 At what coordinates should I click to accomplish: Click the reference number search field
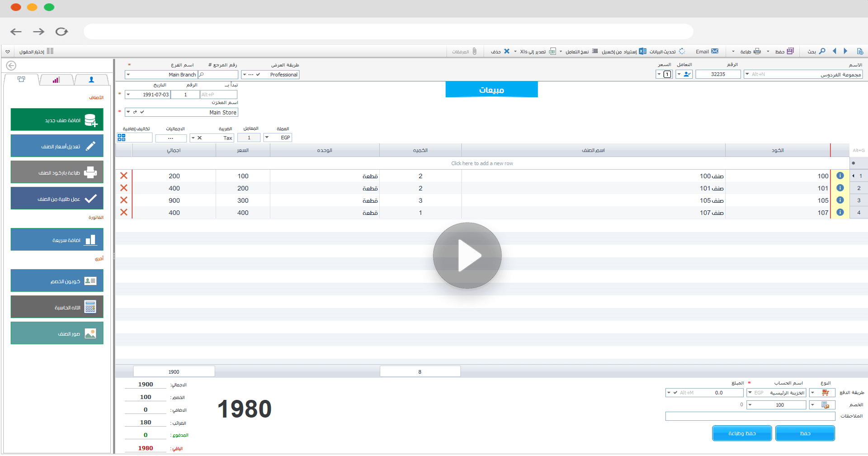point(218,75)
